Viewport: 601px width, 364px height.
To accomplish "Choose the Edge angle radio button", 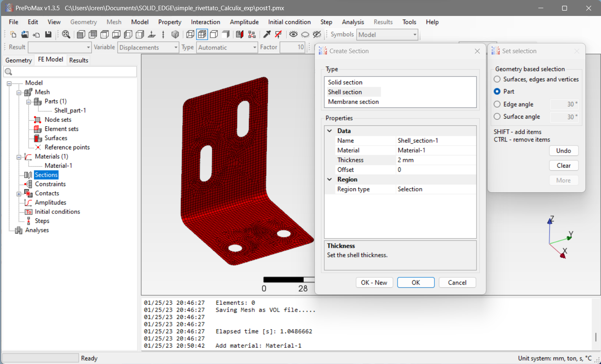I will tap(497, 104).
